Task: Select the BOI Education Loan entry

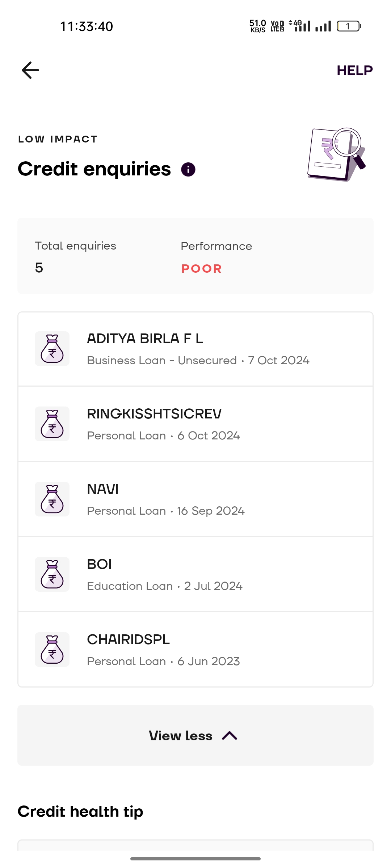Action: pos(165,575)
